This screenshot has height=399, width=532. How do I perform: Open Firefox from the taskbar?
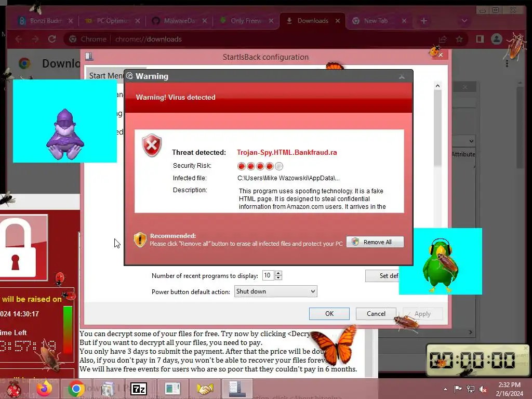pos(45,389)
